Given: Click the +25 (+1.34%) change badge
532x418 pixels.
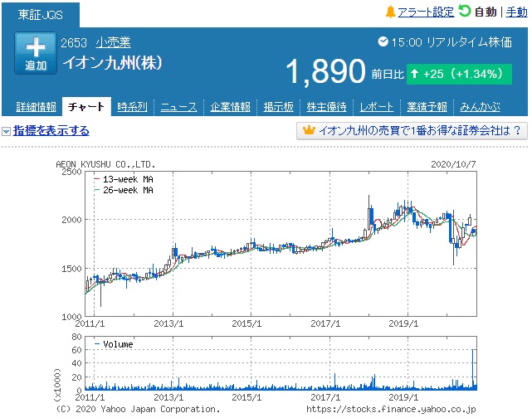Looking at the screenshot, I should pyautogui.click(x=459, y=74).
